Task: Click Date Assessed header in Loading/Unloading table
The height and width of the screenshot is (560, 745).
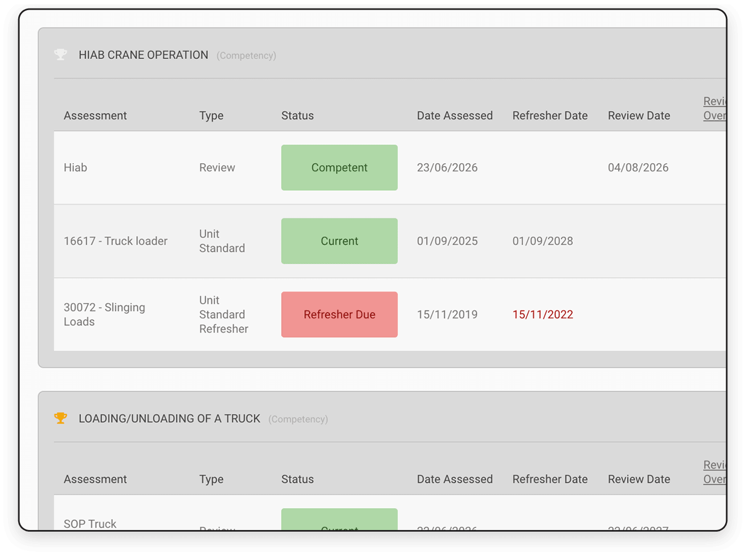Action: tap(455, 479)
